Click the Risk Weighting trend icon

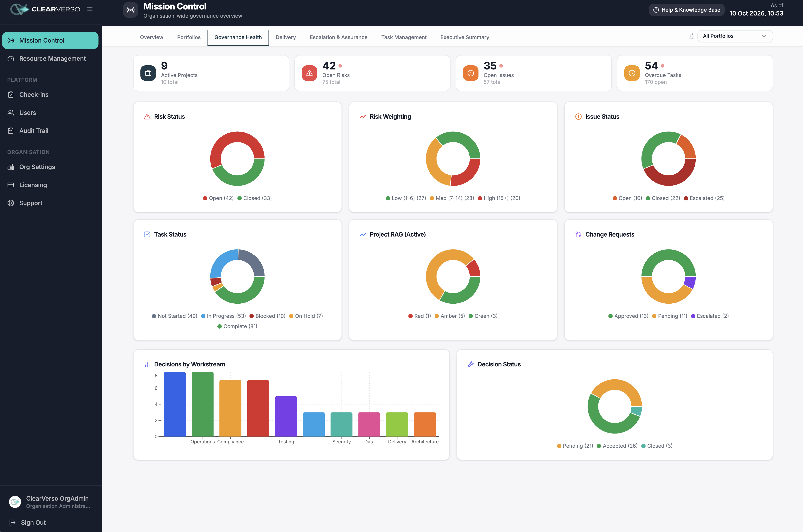pos(363,117)
